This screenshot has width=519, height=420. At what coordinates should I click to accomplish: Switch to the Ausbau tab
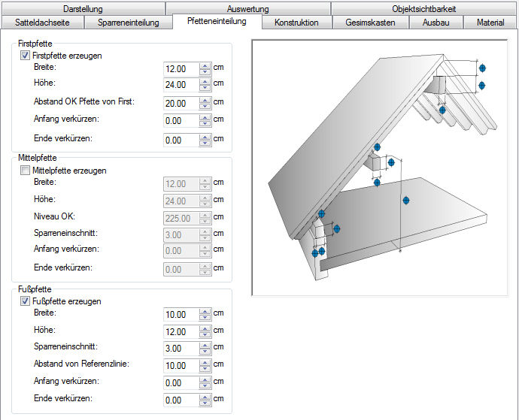pyautogui.click(x=436, y=23)
